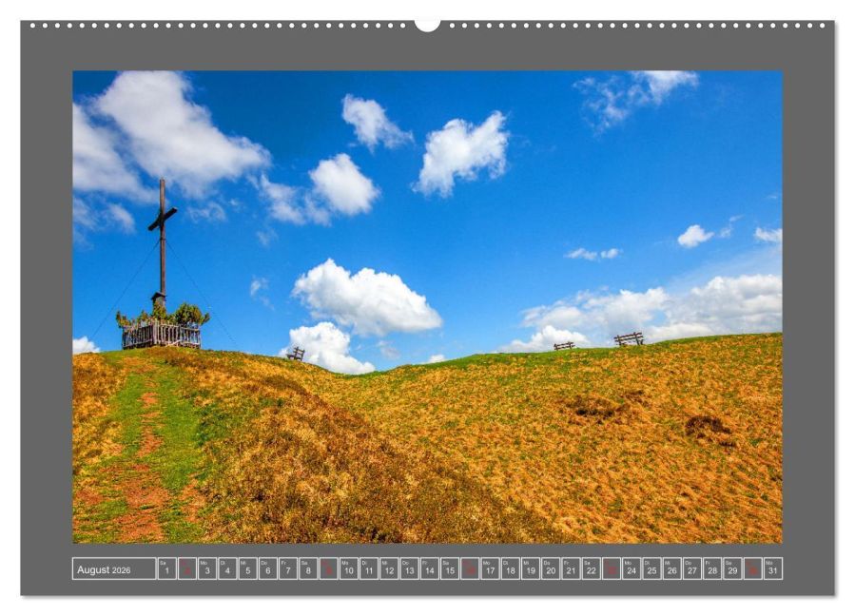Select day 24 (Mo) cell
Image resolution: width=855 pixels, height=616 pixels.
pos(631,568)
